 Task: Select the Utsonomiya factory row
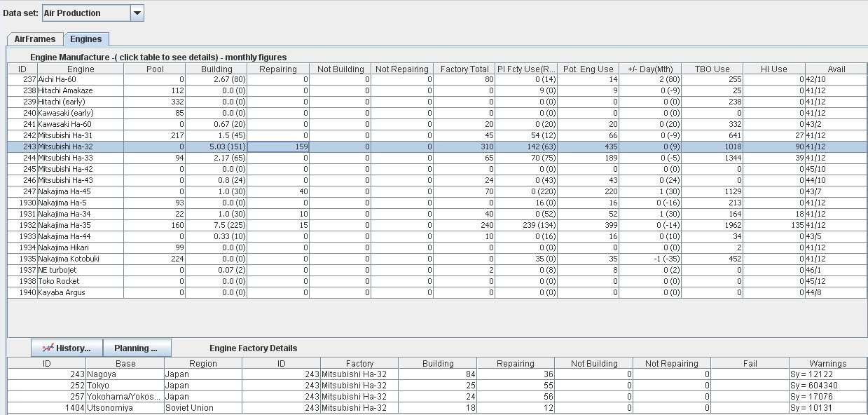click(437, 407)
